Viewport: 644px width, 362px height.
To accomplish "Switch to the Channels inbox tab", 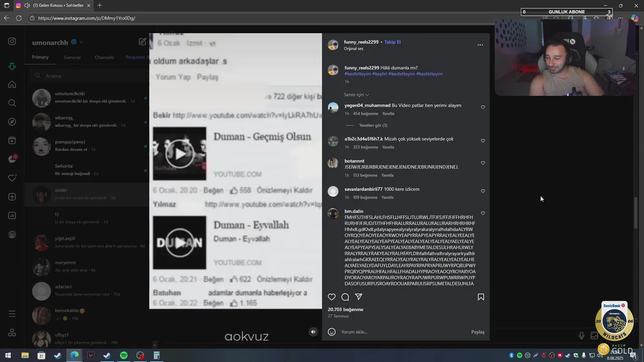I will 104,57.
